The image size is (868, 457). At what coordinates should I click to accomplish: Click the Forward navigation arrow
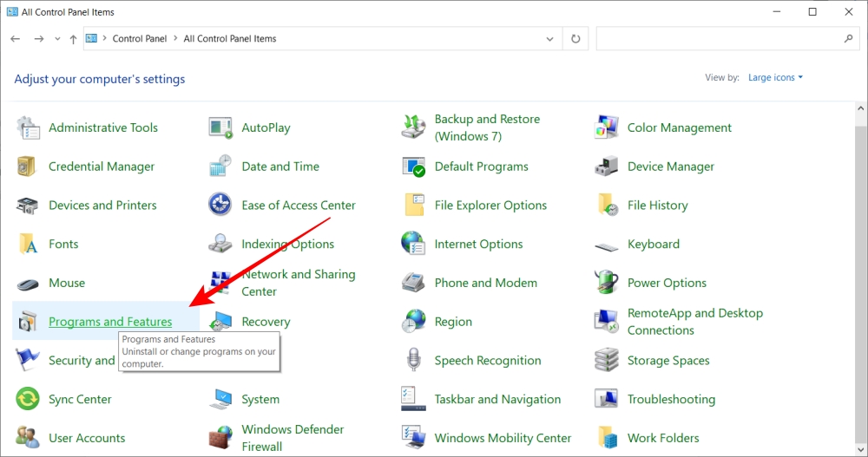39,39
